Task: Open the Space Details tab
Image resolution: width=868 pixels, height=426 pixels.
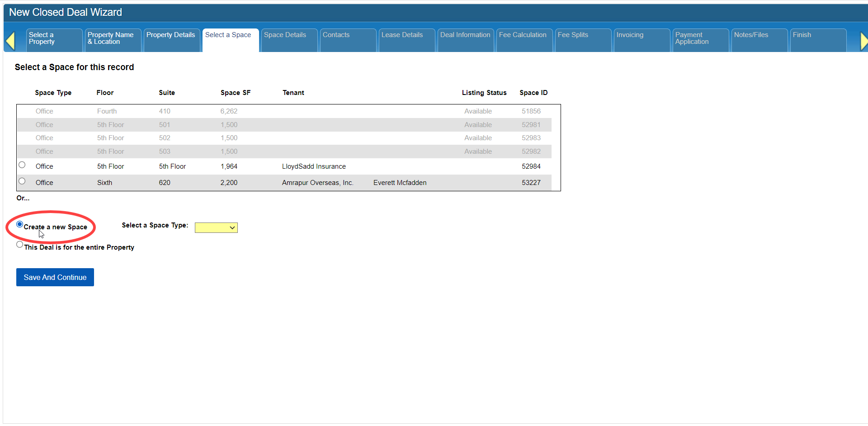Action: pyautogui.click(x=289, y=40)
